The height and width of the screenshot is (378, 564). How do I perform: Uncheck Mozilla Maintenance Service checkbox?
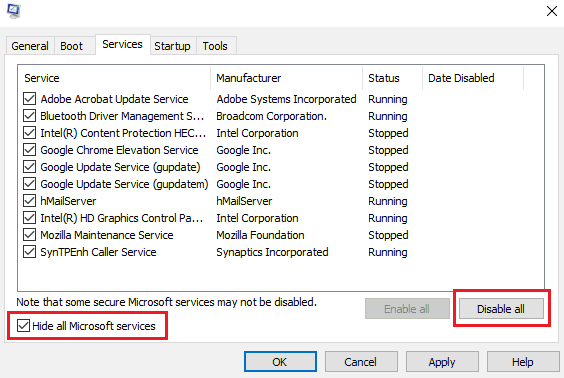pyautogui.click(x=29, y=235)
